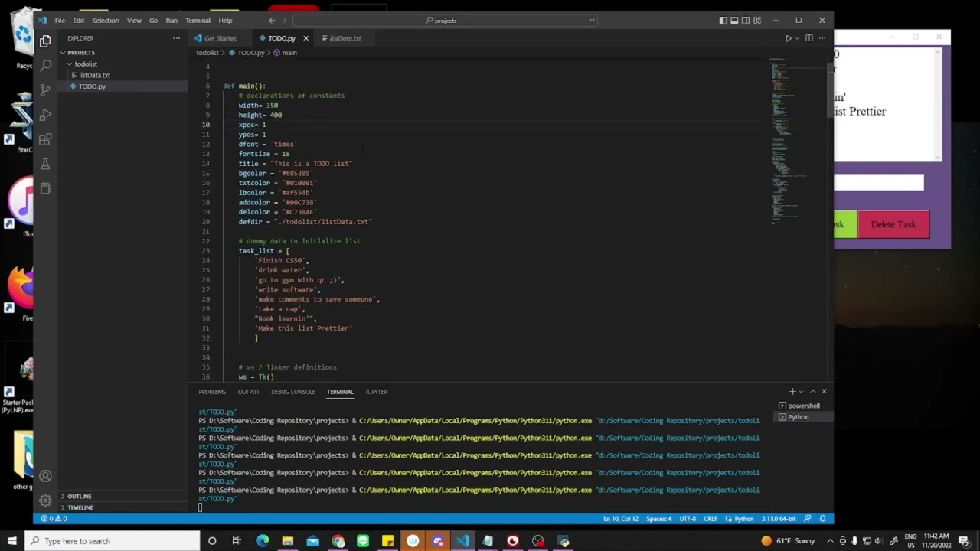Open the Explorer view in activity bar
The image size is (980, 551).
[45, 41]
